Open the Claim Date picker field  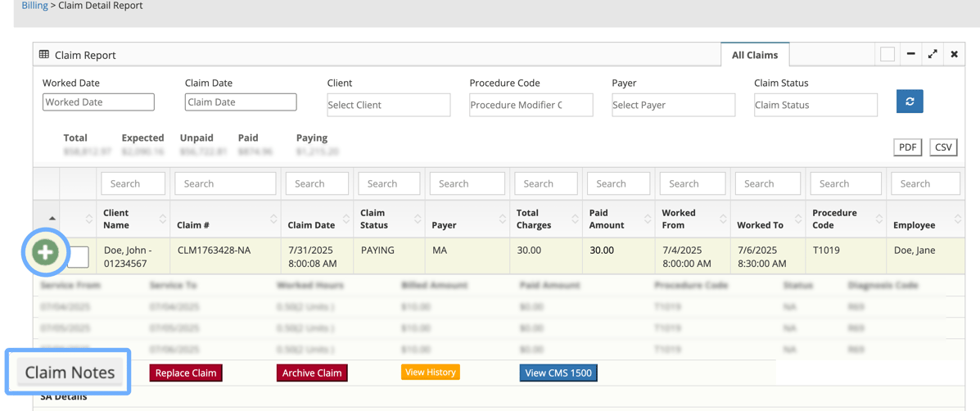(242, 102)
